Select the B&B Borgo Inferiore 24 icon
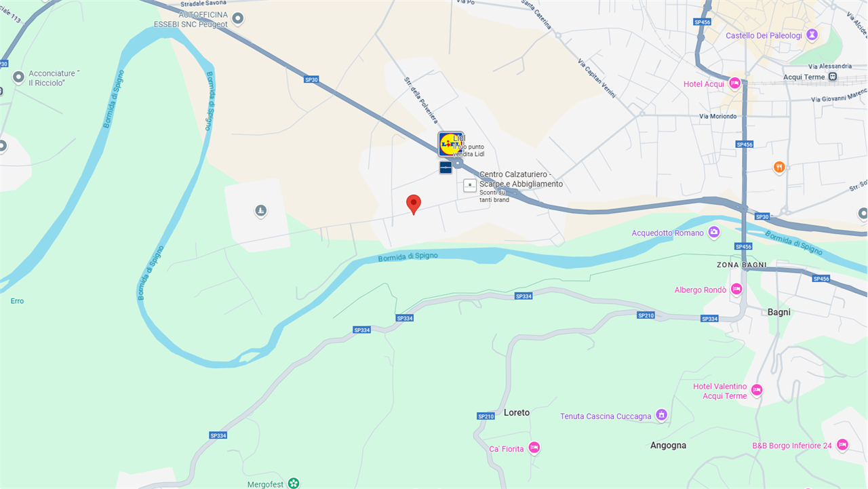Image resolution: width=868 pixels, height=489 pixels. pos(842,445)
